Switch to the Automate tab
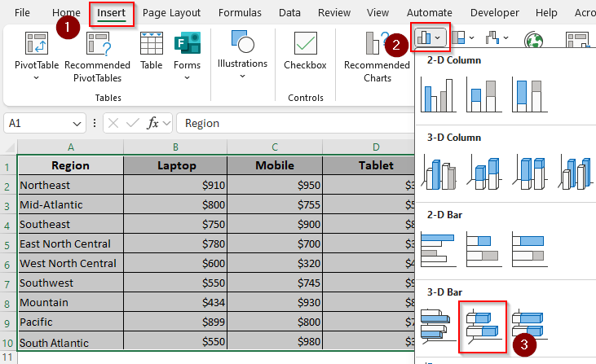This screenshot has height=364, width=596. click(x=430, y=12)
